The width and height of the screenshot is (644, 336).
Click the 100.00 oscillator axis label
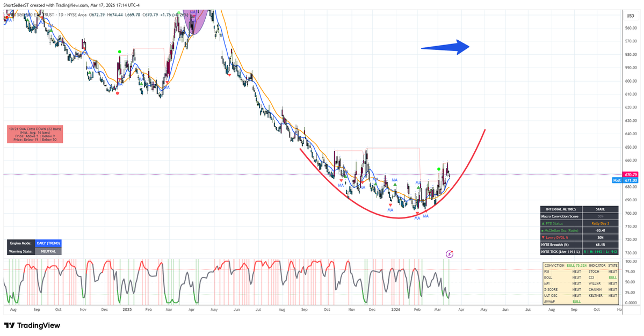(631, 261)
